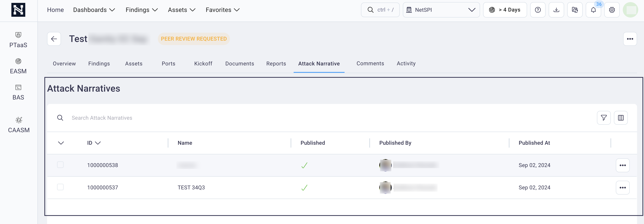Switch to the Overview tab
Image resolution: width=644 pixels, height=224 pixels.
(64, 63)
